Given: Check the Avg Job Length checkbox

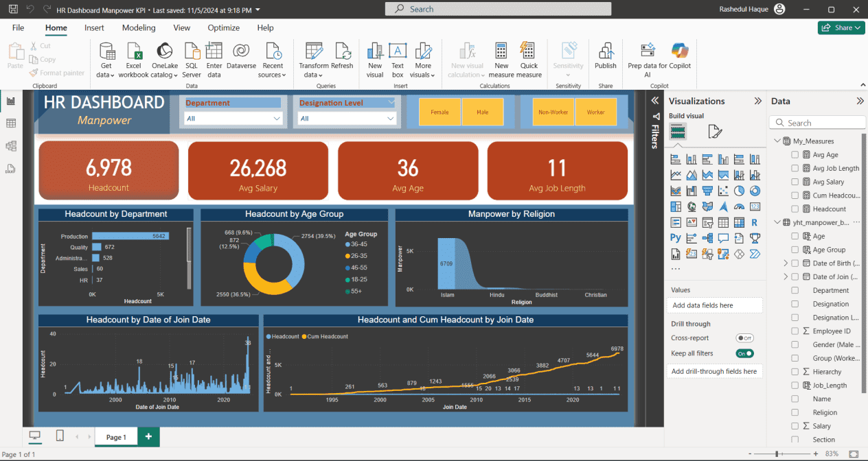Looking at the screenshot, I should coord(795,168).
